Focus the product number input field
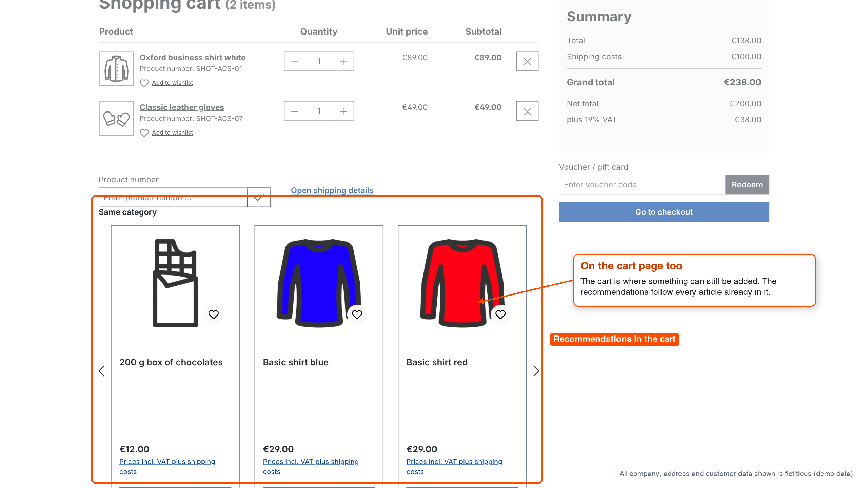Viewport: 868px width, 488px height. point(173,197)
